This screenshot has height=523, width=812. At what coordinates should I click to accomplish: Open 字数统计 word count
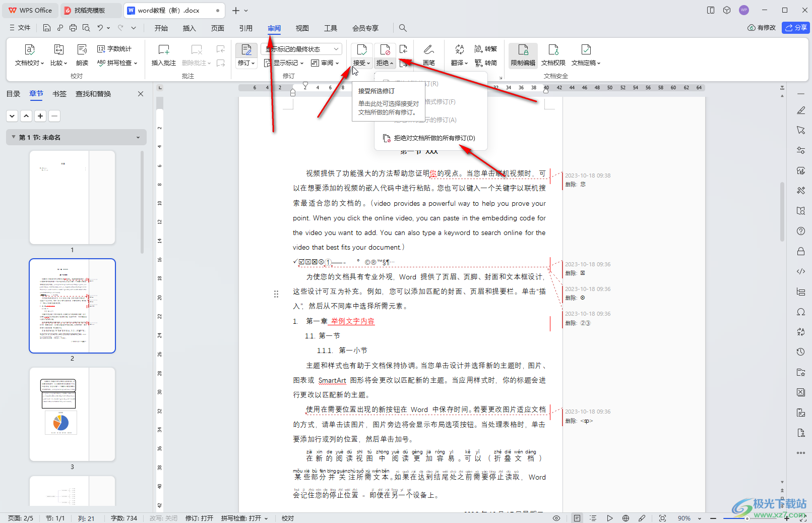coord(114,49)
